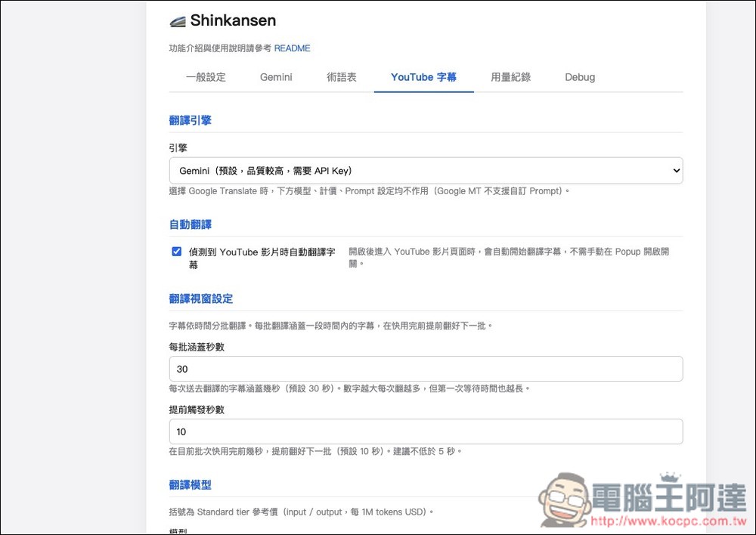This screenshot has width=756, height=535.
Task: Select the YouTube 字幕 tab
Action: pyautogui.click(x=423, y=77)
